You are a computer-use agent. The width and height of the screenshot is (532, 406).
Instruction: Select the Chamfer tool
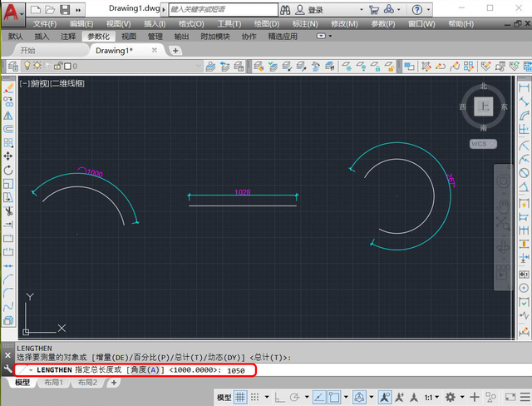[x=8, y=280]
